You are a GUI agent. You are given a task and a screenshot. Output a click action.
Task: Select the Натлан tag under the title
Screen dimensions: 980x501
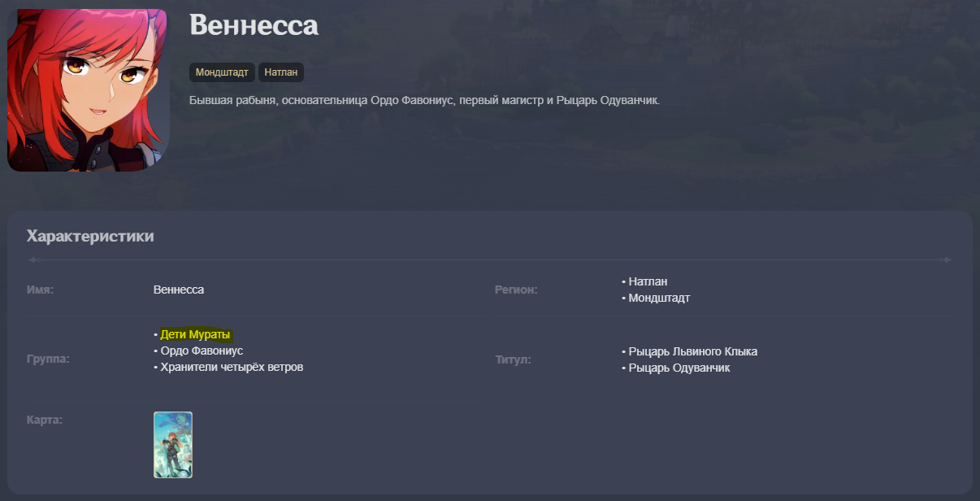pyautogui.click(x=281, y=72)
